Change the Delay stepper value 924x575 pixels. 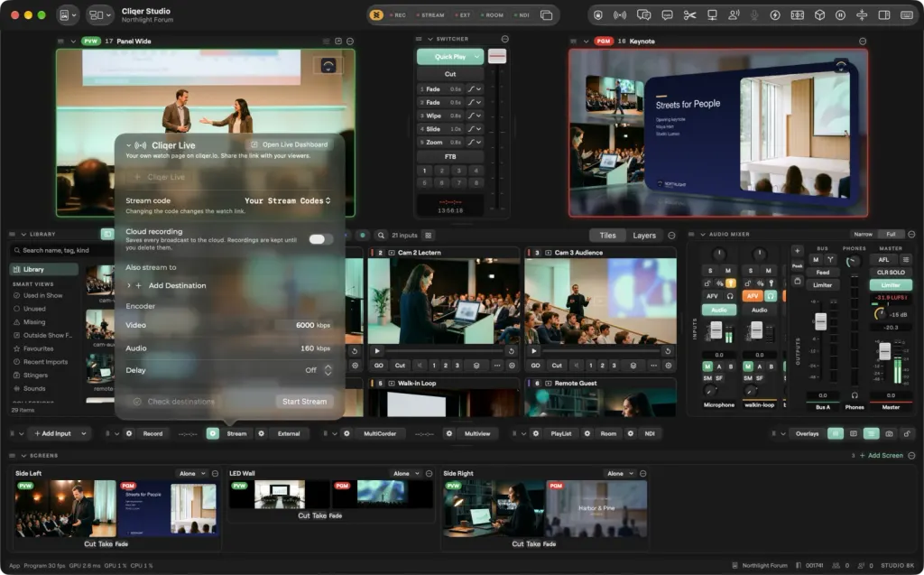(x=328, y=370)
